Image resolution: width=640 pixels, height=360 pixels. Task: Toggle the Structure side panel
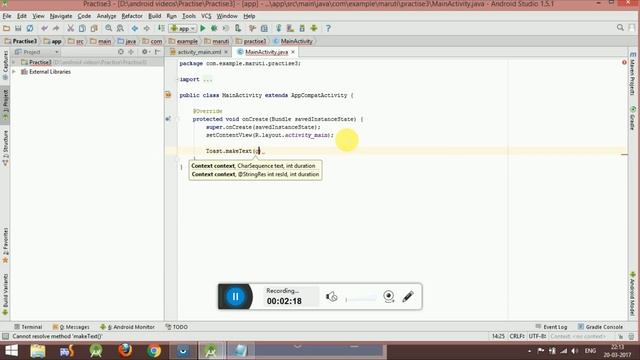(5, 148)
